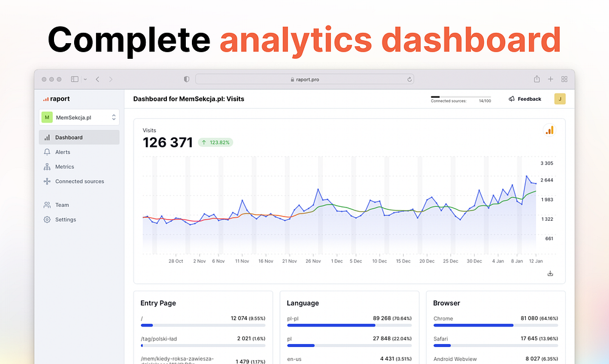The height and width of the screenshot is (364, 609).
Task: Click the 28 Oct chart date label
Action: (175, 261)
